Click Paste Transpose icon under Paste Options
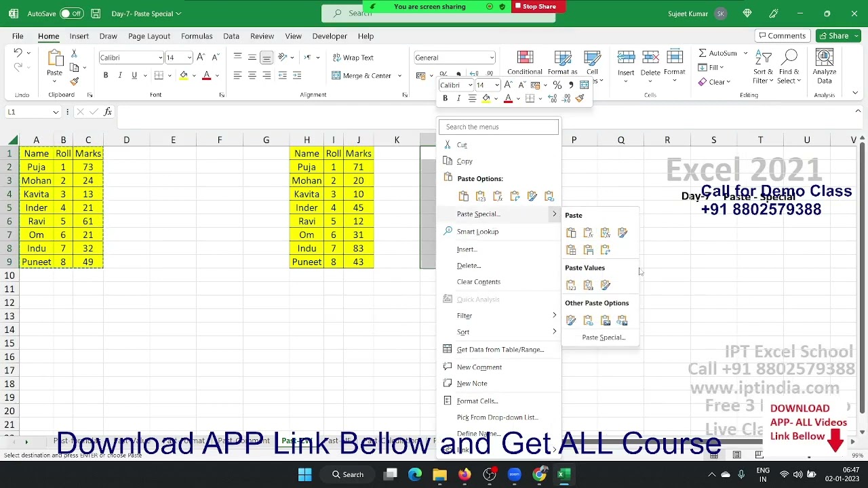The image size is (868, 488). 515,197
